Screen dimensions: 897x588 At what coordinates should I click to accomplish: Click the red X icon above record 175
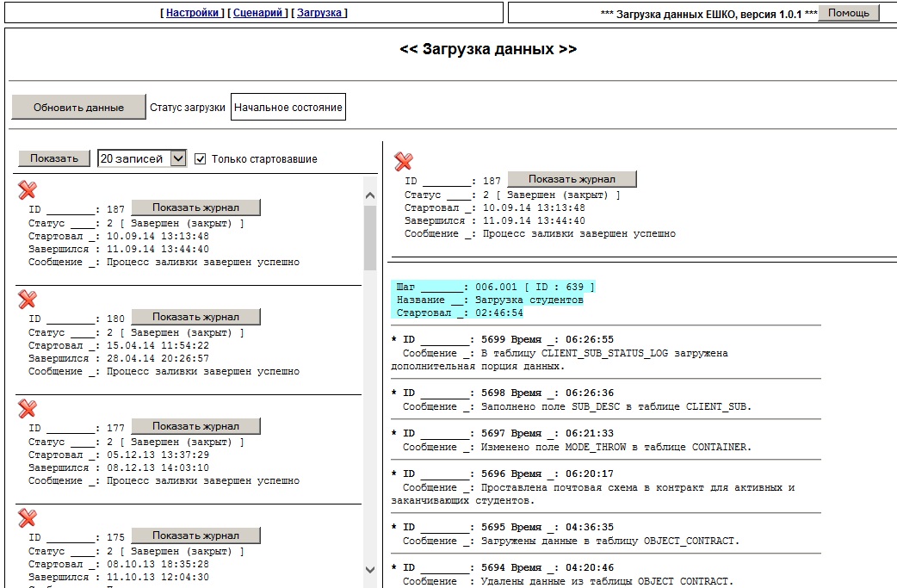pos(28,517)
